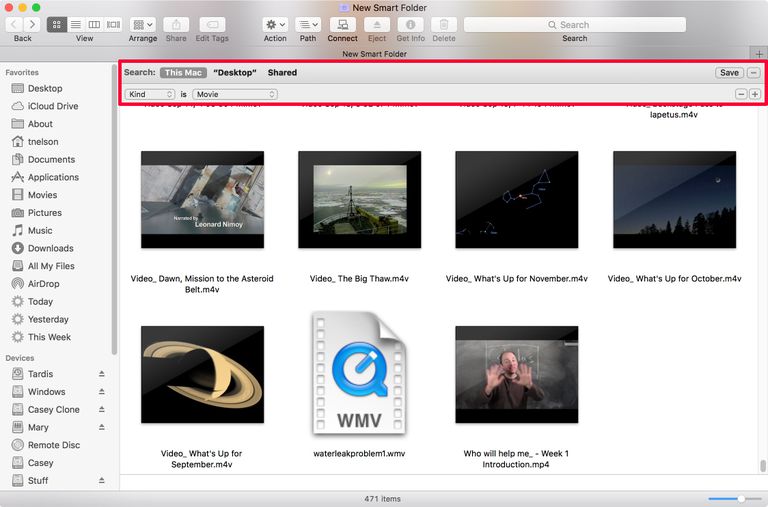Open the Action gear menu
Screen dimensions: 768x507
click(275, 24)
